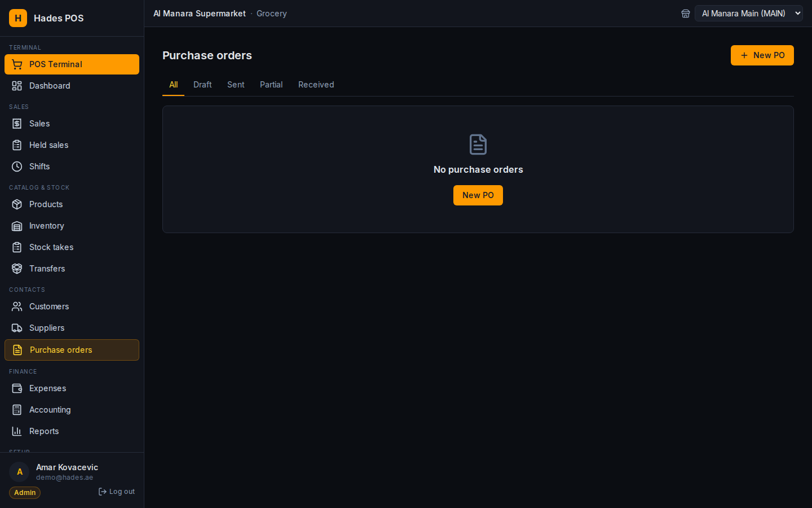The image size is (812, 508).
Task: Open Suppliers label
Action: tap(47, 328)
